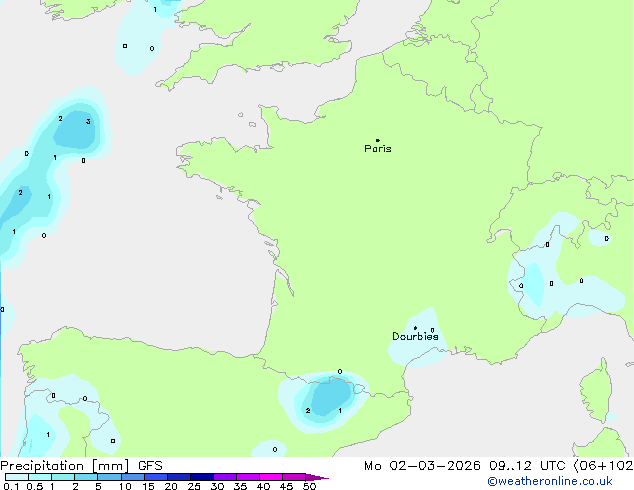Image resolution: width=634 pixels, height=490 pixels.
Task: Pick the 5–10 mm legend color swatch
Action: click(x=109, y=477)
